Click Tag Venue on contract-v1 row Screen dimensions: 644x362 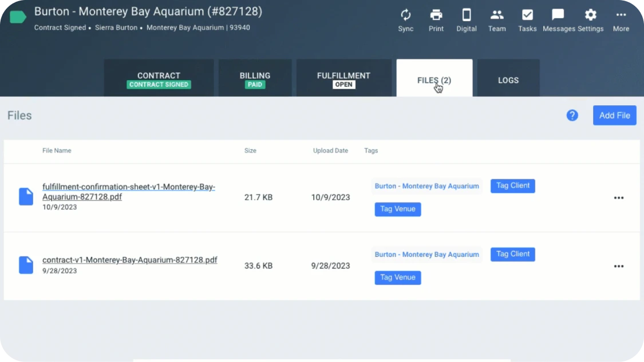pyautogui.click(x=398, y=277)
